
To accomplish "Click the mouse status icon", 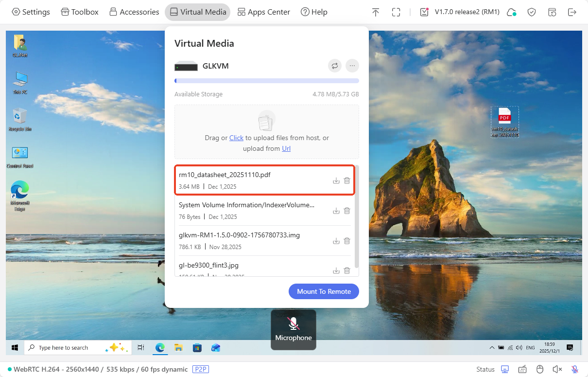I will (x=539, y=369).
